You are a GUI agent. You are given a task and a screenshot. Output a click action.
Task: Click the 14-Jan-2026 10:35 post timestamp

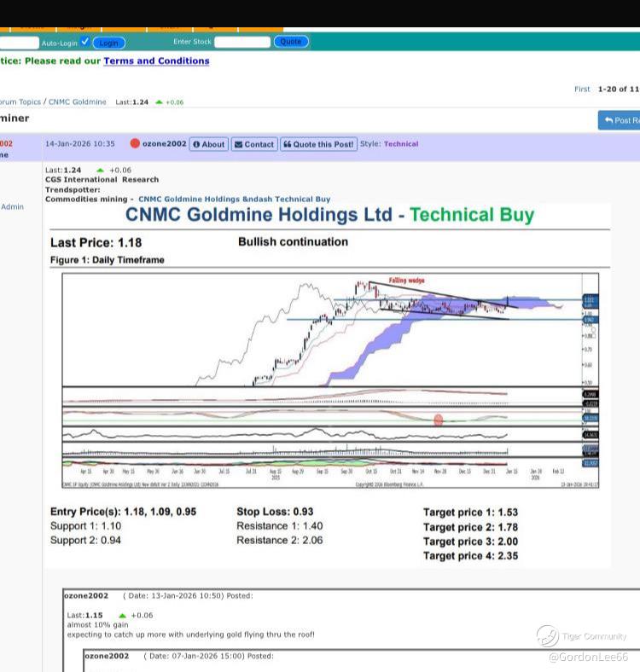pos(80,144)
